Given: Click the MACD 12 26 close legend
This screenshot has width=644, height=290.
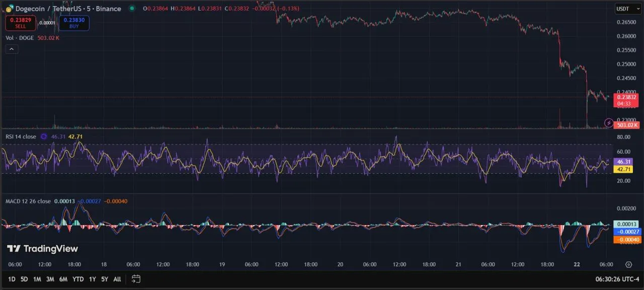Looking at the screenshot, I should coord(28,201).
